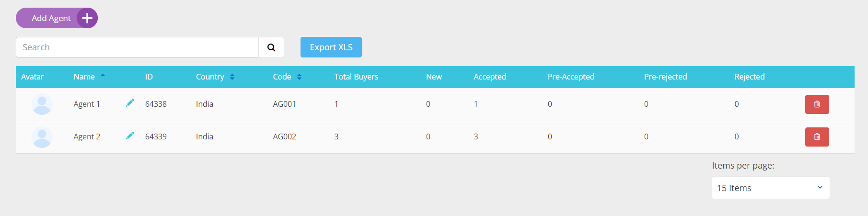Screen dimensions: 868x216
Task: Delete Agent 2 using trash button
Action: pyautogui.click(x=817, y=137)
